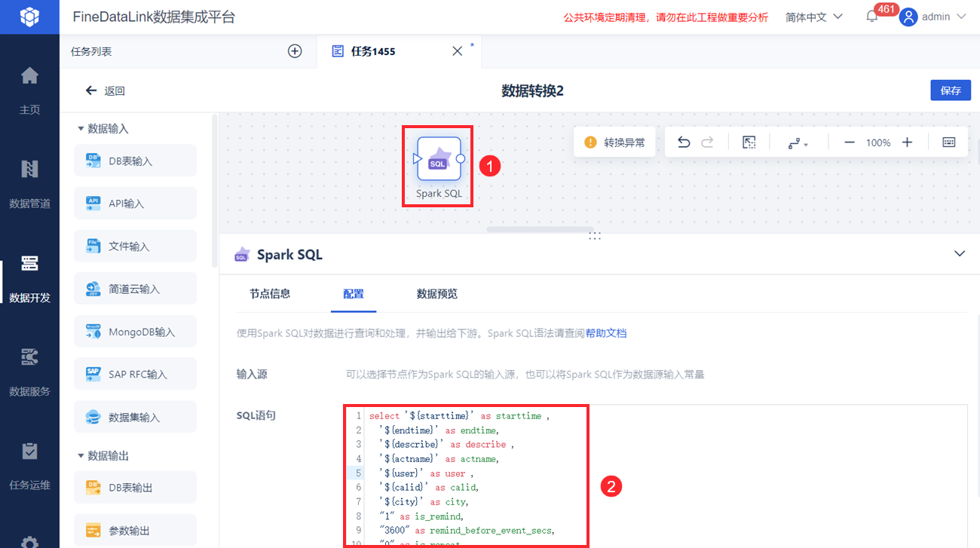The height and width of the screenshot is (548, 980).
Task: Add a new tab with plus icon
Action: click(x=295, y=51)
